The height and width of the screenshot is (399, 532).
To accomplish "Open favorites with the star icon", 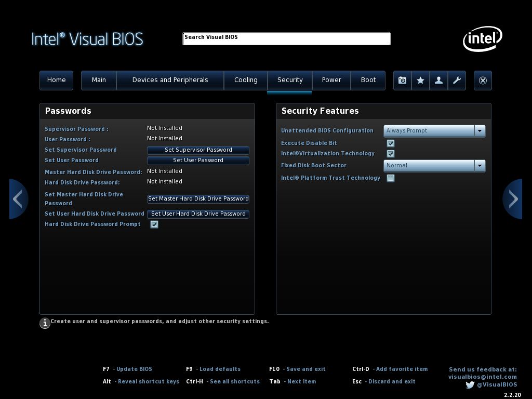I will tap(420, 81).
